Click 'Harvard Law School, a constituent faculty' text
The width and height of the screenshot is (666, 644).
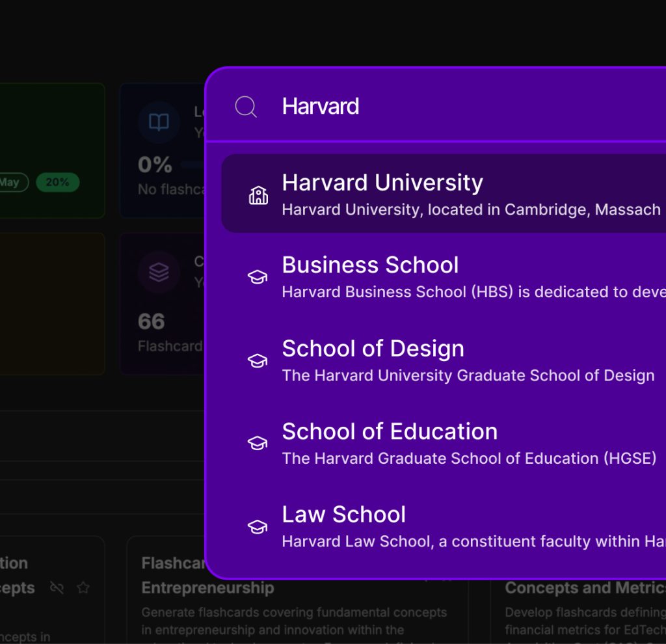point(473,542)
